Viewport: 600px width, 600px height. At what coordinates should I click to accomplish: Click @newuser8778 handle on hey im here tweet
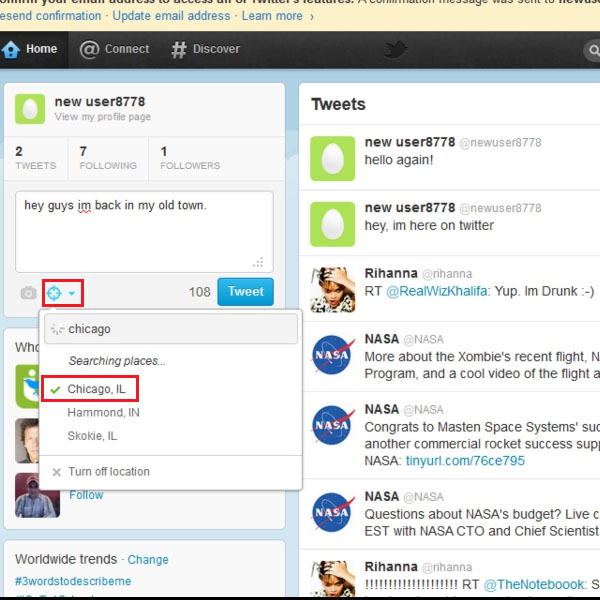coord(500,208)
